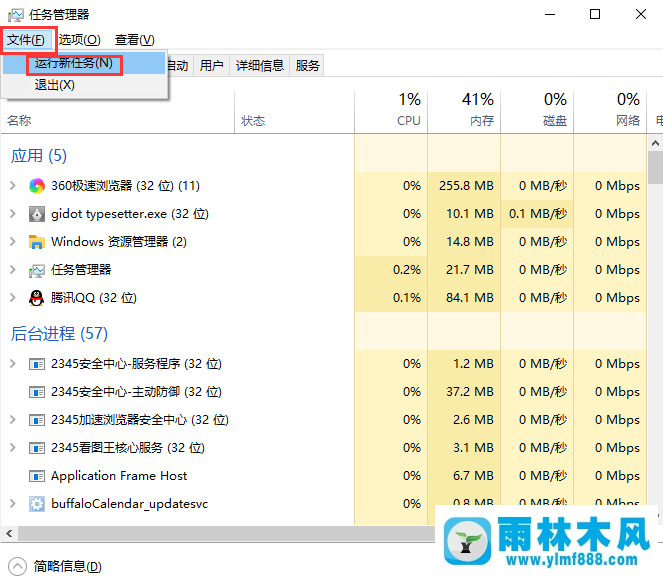Click the 84.1 MB memory value

[470, 298]
